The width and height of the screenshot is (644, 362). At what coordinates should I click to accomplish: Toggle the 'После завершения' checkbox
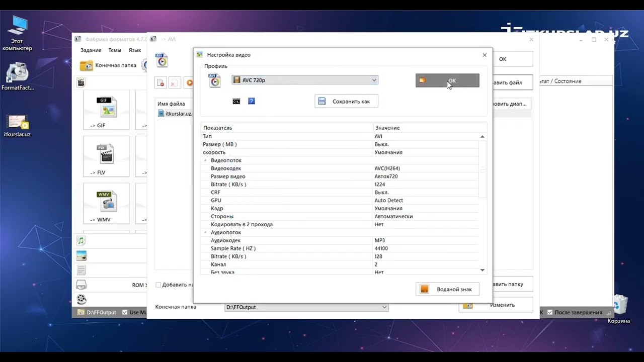[550, 312]
